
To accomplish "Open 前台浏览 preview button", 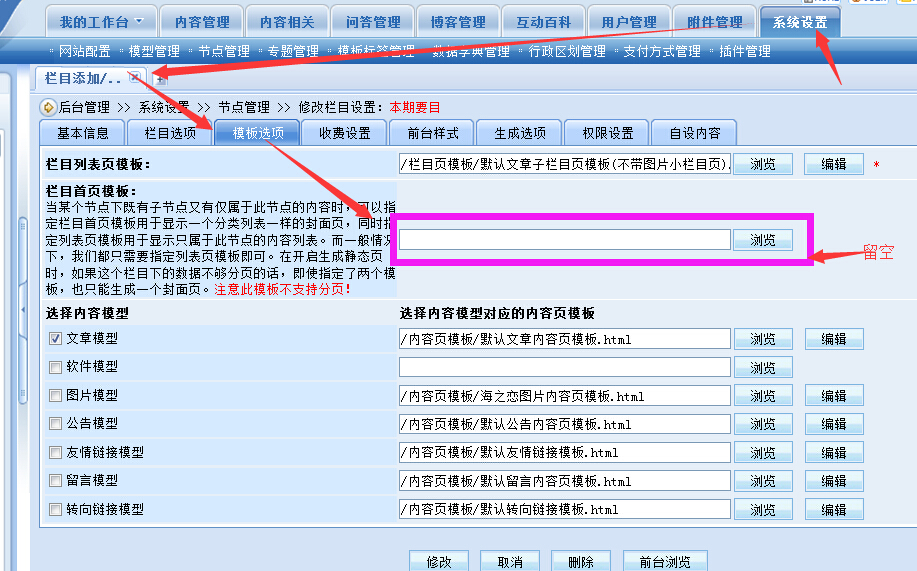I will point(666,562).
